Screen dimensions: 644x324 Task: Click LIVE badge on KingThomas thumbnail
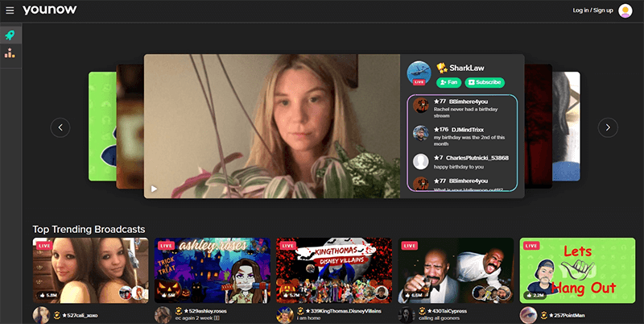pos(287,246)
